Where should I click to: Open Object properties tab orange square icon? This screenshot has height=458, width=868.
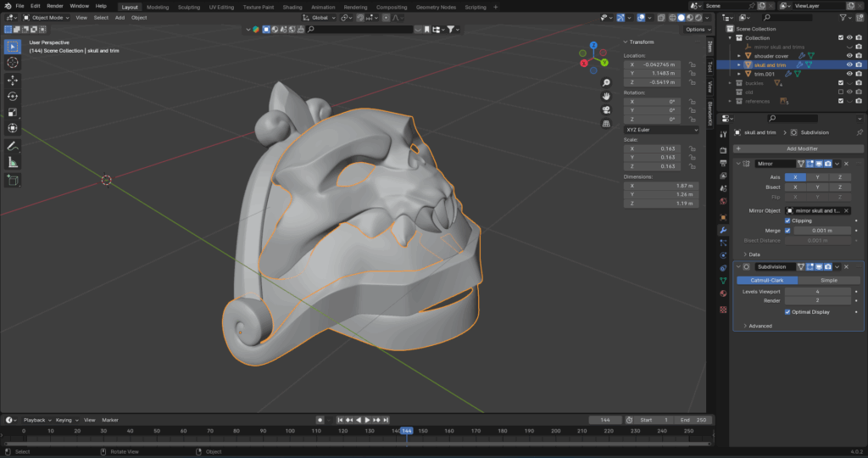point(723,217)
